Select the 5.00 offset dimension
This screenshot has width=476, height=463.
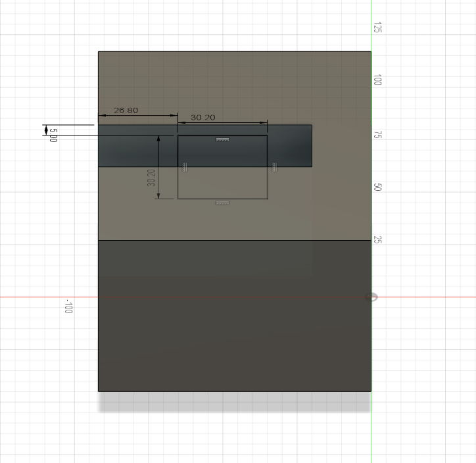53,135
